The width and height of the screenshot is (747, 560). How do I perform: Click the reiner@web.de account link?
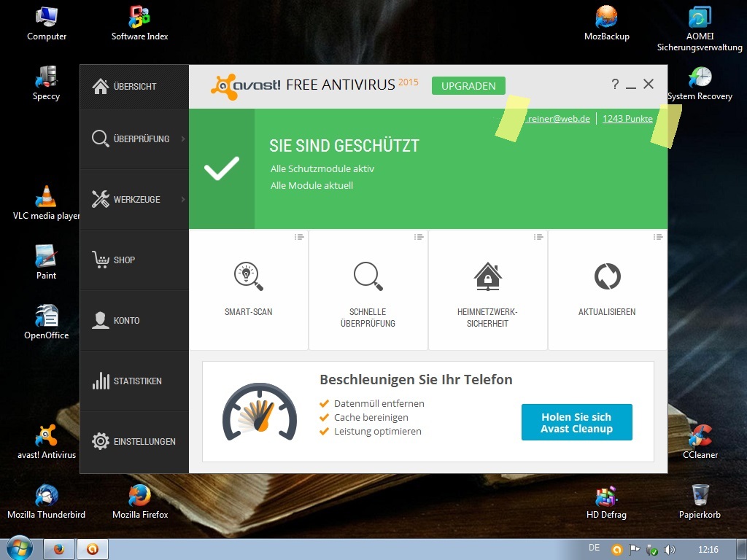[x=558, y=119]
